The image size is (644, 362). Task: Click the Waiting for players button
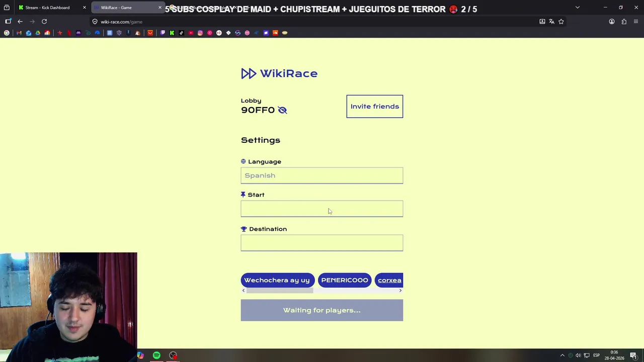tap(322, 310)
